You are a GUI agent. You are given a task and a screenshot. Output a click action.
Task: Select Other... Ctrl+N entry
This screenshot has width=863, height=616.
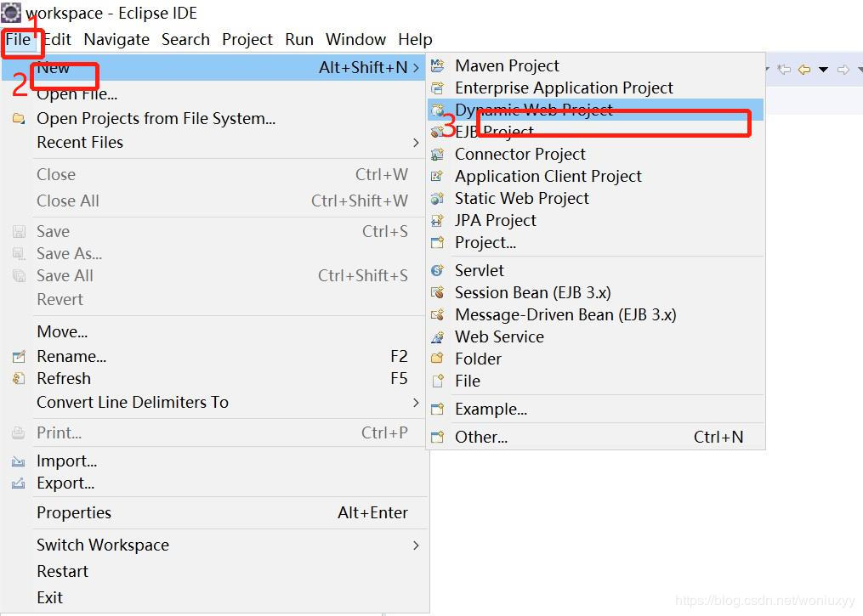pyautogui.click(x=596, y=438)
